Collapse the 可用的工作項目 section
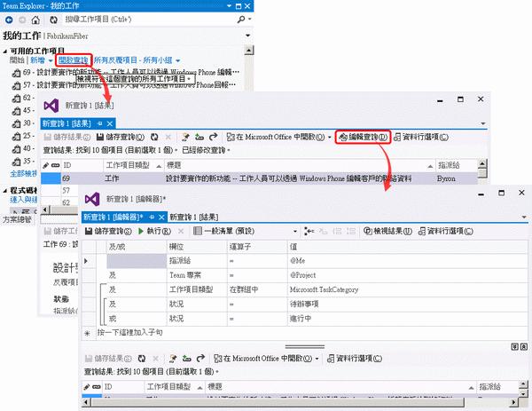 click(x=4, y=51)
